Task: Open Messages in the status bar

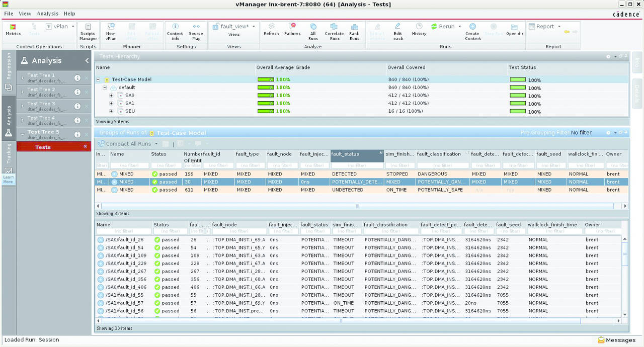Action: click(x=616, y=340)
